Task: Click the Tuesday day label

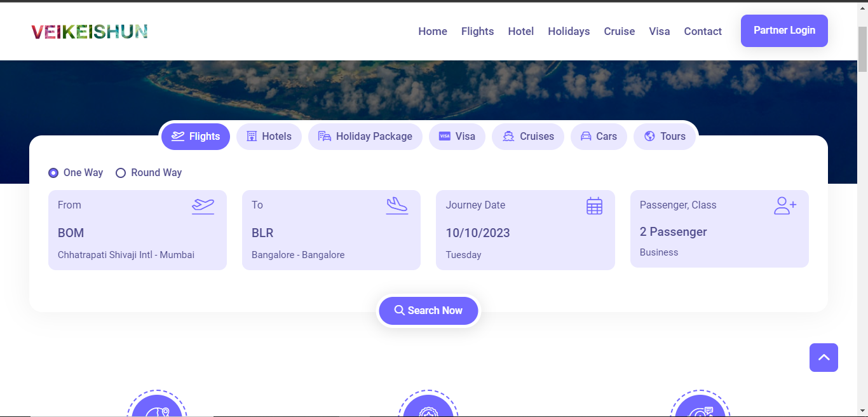Action: pyautogui.click(x=463, y=255)
